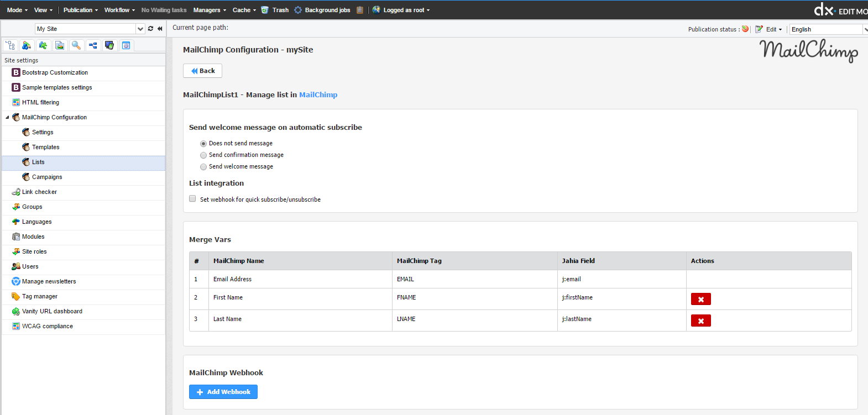Select 'Send confirmation message' radio option
Screen dimensions: 868x415
click(203, 155)
